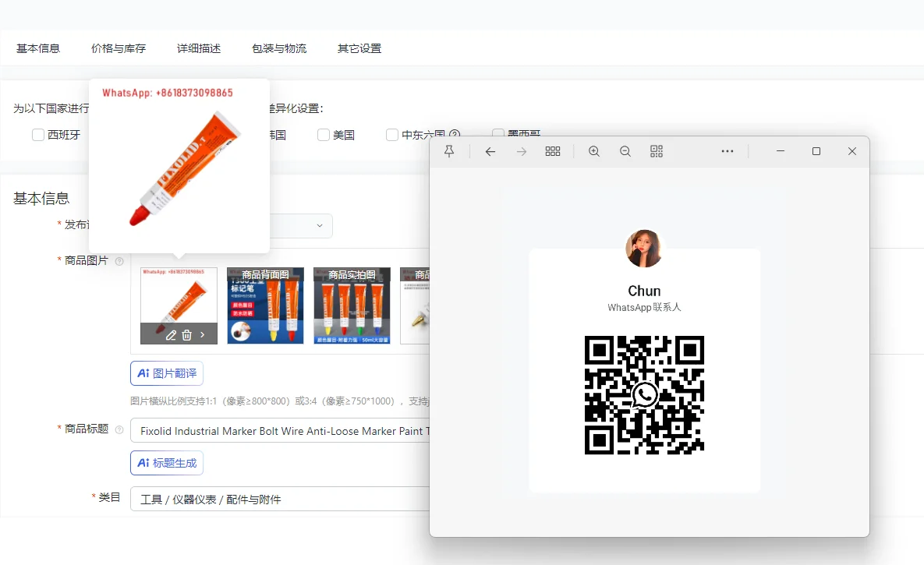
Task: Click the scan QR code icon in viewer toolbar
Action: [x=657, y=151]
